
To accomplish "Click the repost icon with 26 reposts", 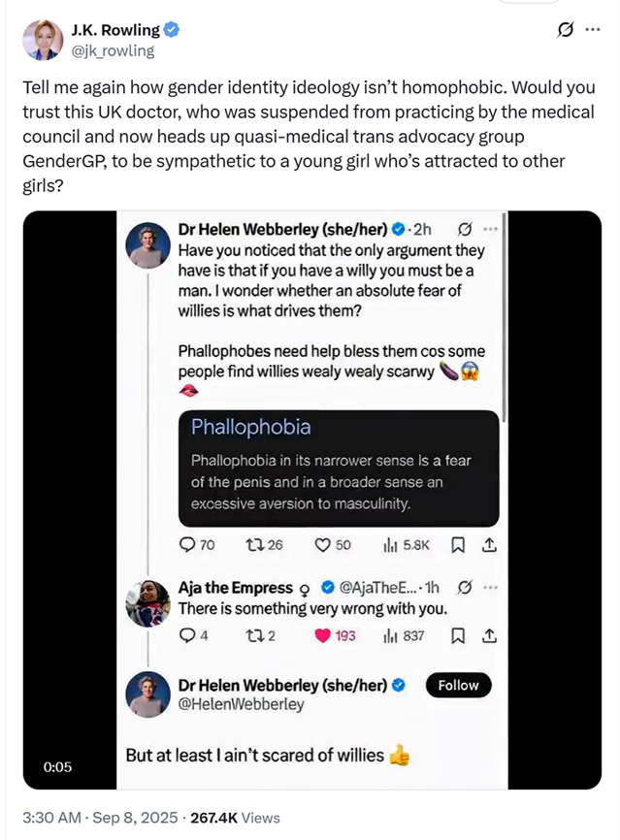I will 253,545.
